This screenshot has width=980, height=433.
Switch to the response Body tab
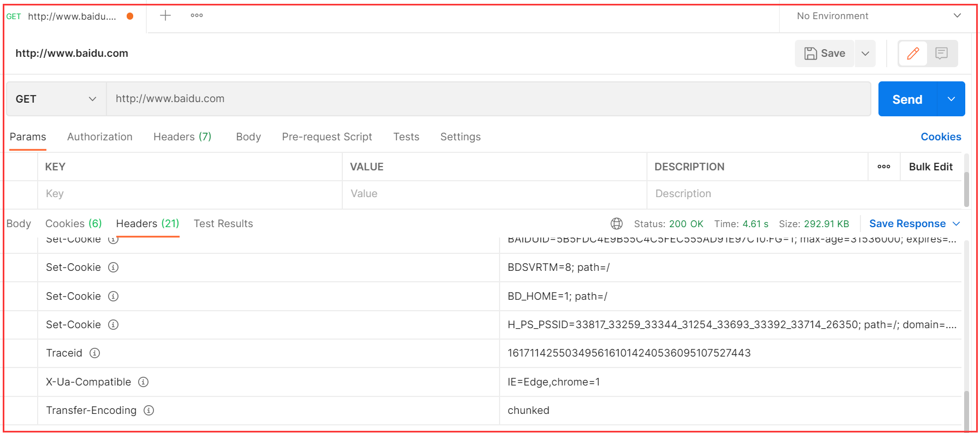coord(19,223)
